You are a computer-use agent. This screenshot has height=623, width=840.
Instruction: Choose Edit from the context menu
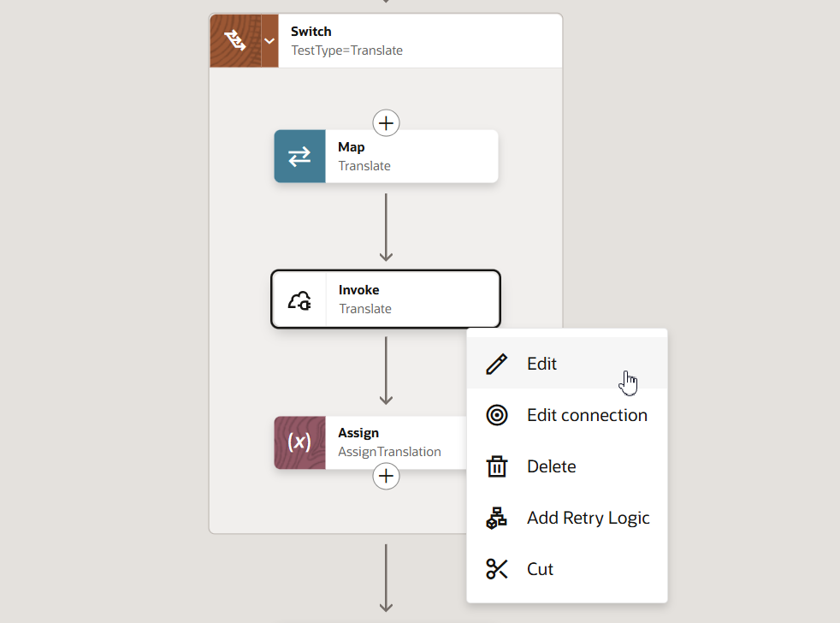point(567,364)
